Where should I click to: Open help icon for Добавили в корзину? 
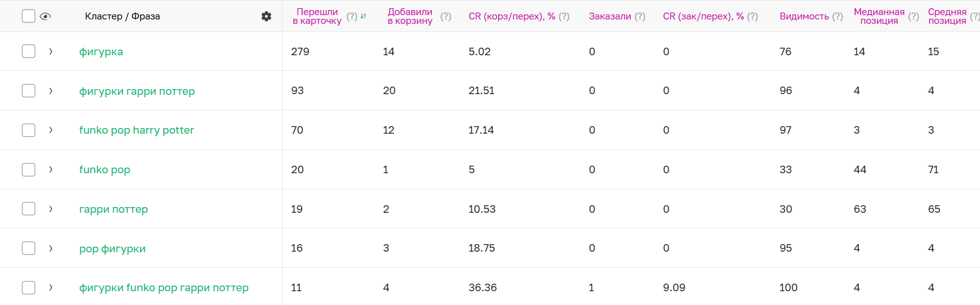click(x=445, y=16)
